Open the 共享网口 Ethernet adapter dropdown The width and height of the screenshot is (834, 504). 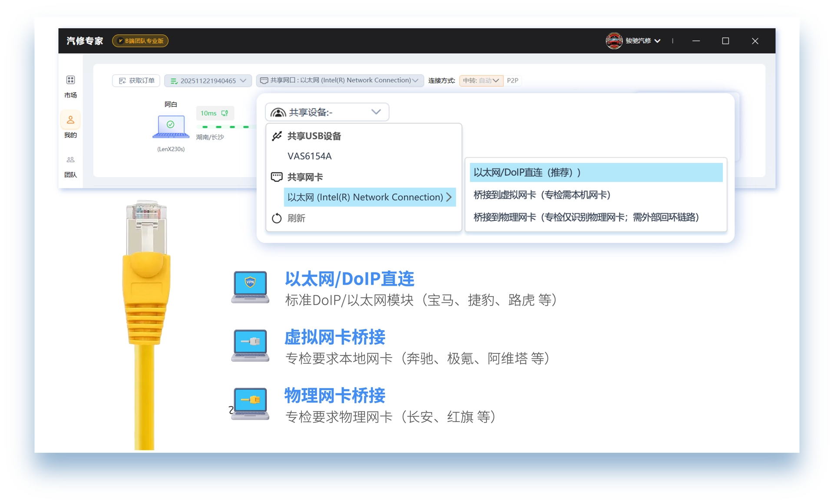[340, 81]
